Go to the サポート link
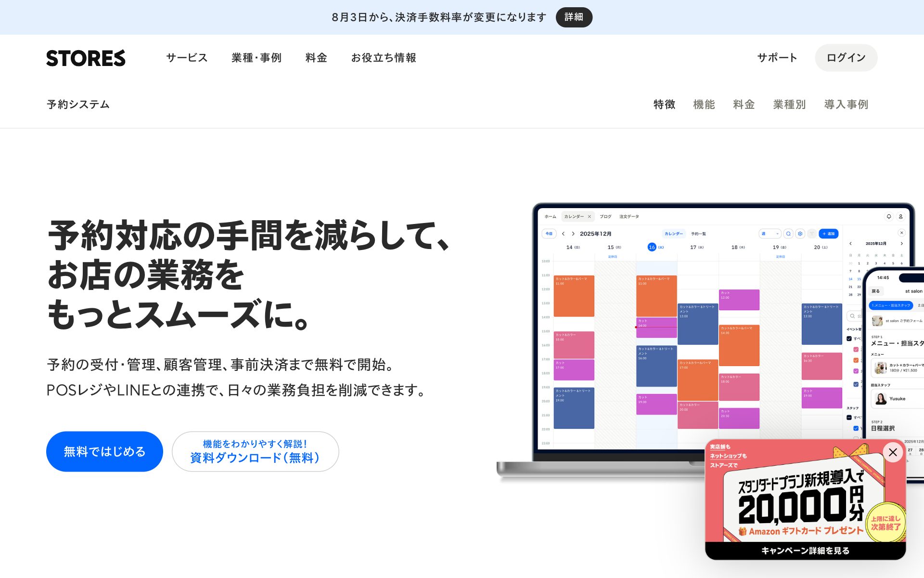The height and width of the screenshot is (578, 924). coord(777,58)
